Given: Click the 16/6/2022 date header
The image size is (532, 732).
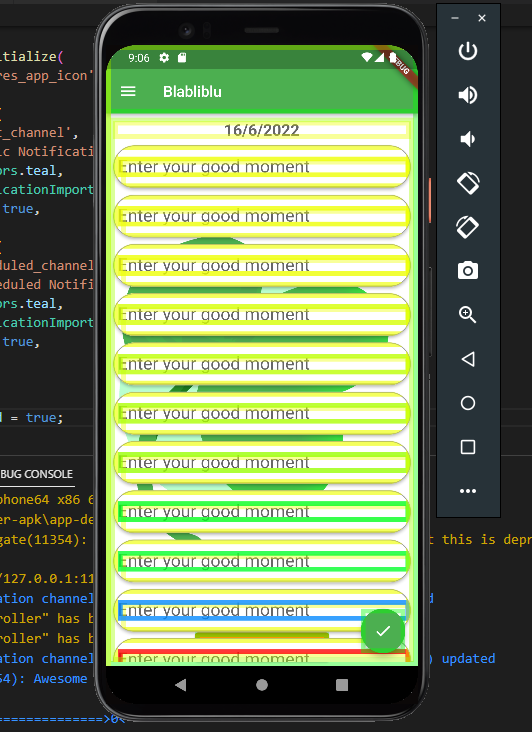Looking at the screenshot, I should [x=261, y=130].
